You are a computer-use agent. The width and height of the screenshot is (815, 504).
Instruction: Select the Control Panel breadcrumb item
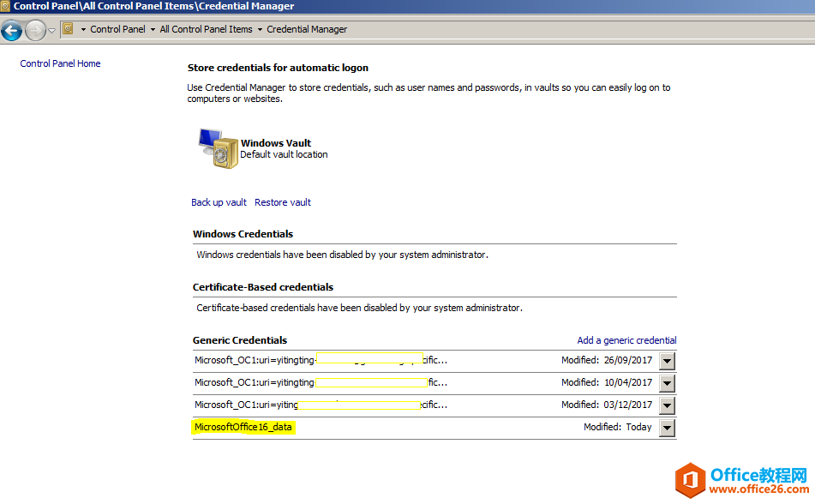tap(117, 29)
